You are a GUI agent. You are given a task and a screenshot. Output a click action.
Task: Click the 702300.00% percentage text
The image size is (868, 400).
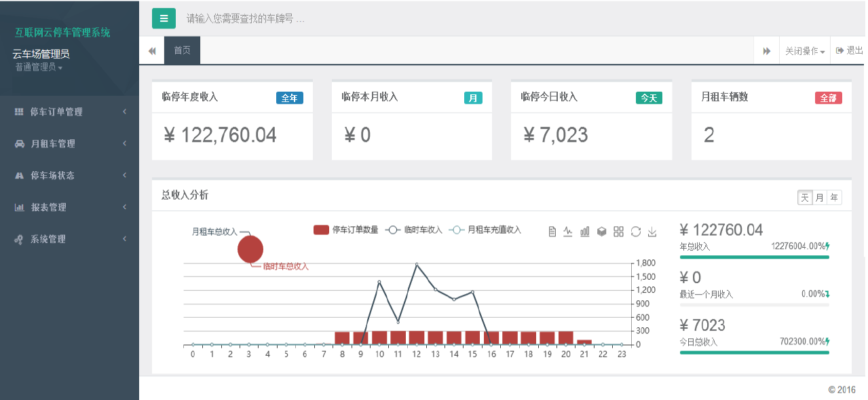tap(802, 342)
